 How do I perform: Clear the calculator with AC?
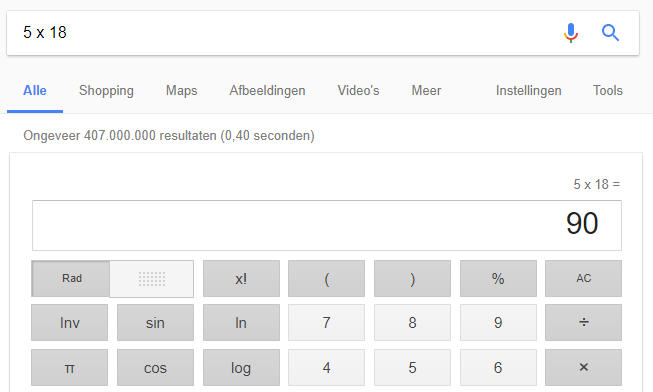coord(583,278)
